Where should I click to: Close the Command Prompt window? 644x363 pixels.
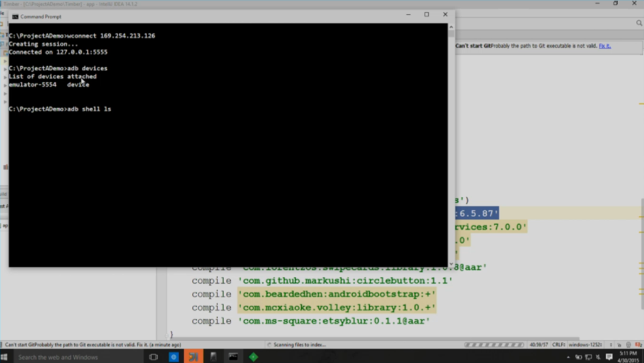pos(445,14)
